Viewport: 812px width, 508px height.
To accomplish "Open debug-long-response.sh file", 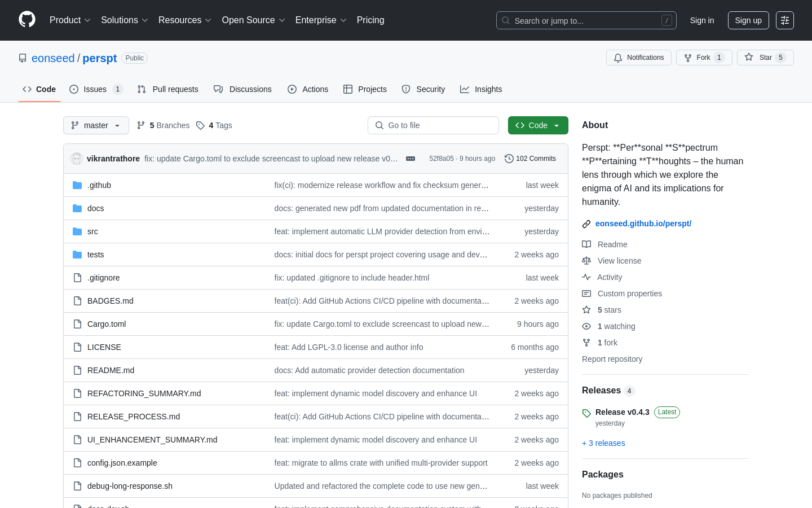I will 130,486.
